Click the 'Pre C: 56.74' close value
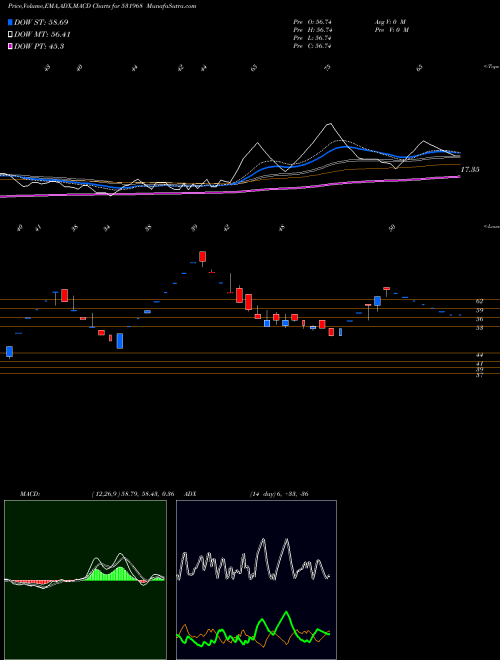 pyautogui.click(x=312, y=46)
